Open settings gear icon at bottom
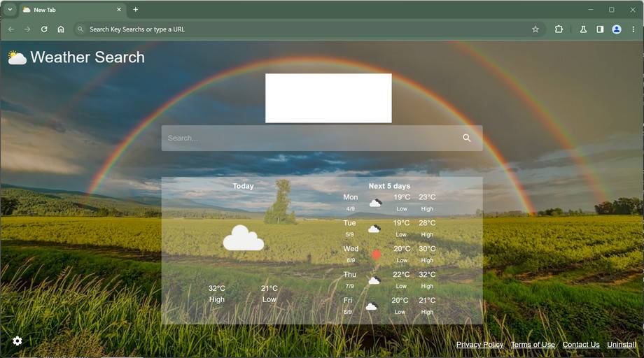644x358 pixels. pos(17,341)
